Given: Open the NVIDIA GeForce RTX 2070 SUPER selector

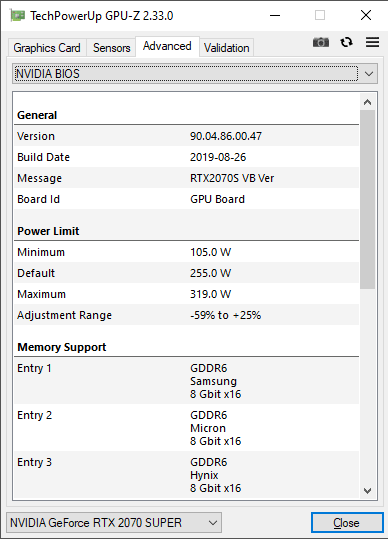Looking at the screenshot, I should pyautogui.click(x=114, y=523).
